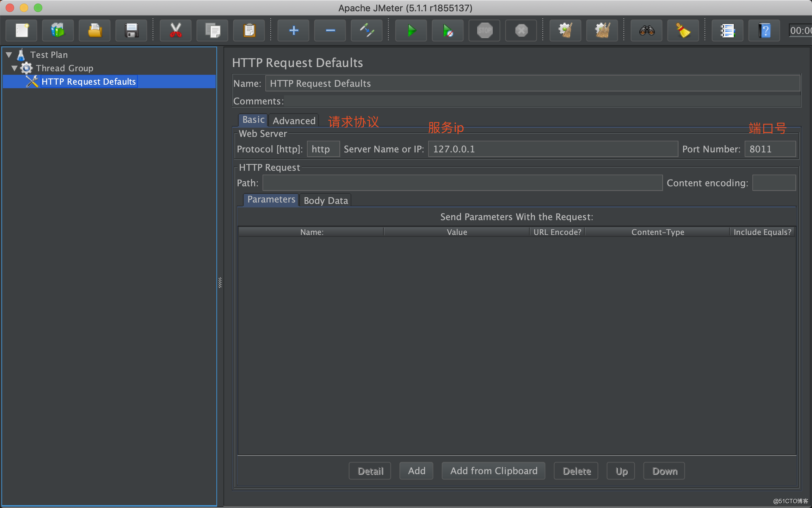This screenshot has width=812, height=508.
Task: Click the Comments input field
Action: click(x=542, y=101)
